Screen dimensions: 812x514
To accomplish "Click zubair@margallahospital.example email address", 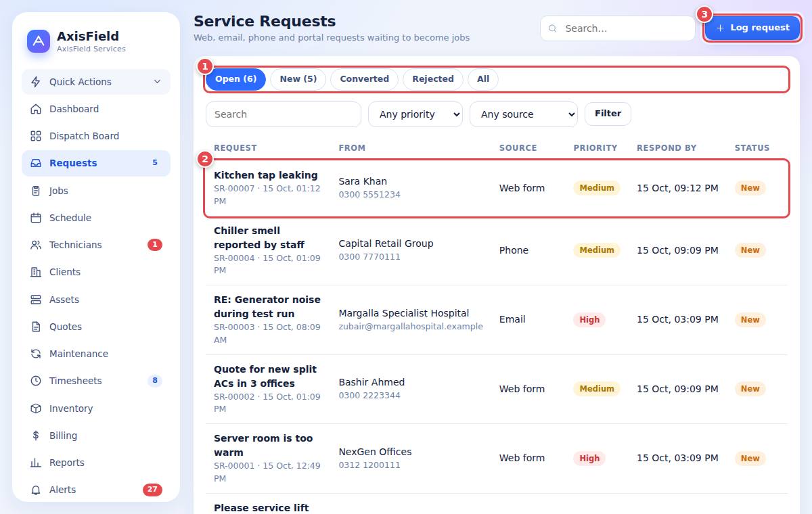I will 411,327.
